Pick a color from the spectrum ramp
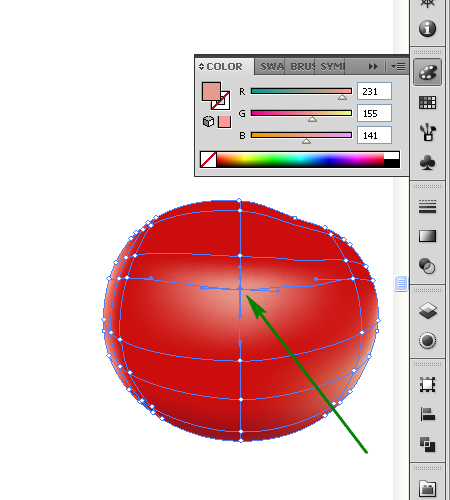This screenshot has height=500, width=450. [300, 159]
